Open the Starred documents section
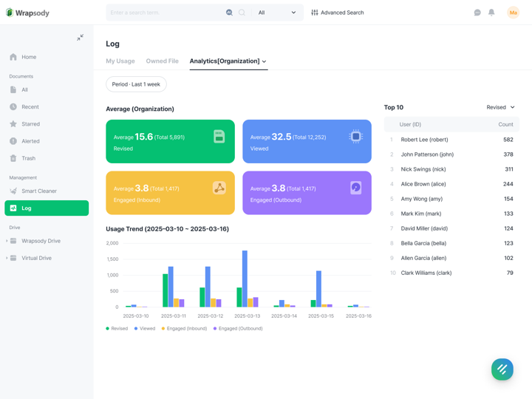 coord(30,124)
